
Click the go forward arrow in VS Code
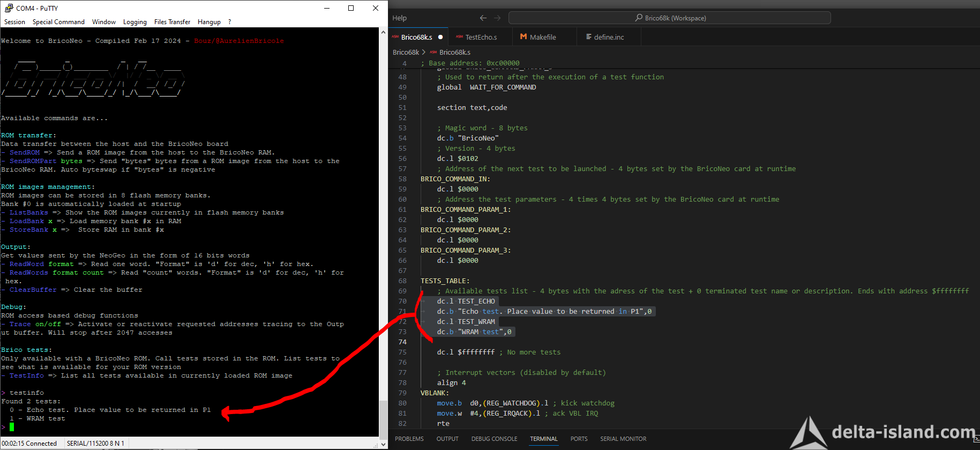coord(497,18)
